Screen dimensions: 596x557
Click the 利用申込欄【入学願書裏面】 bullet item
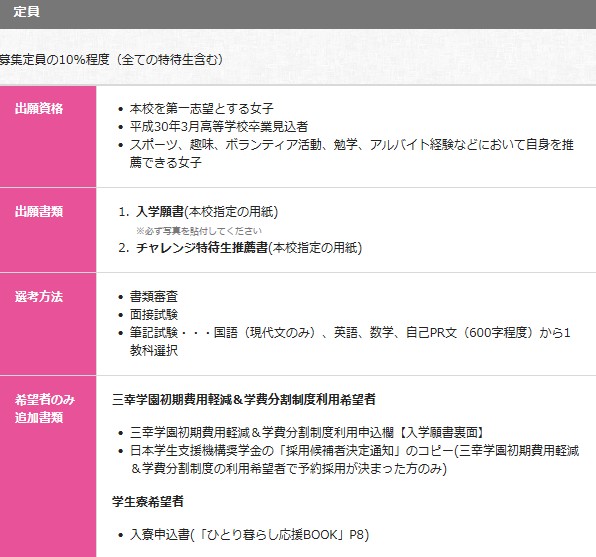click(x=307, y=432)
